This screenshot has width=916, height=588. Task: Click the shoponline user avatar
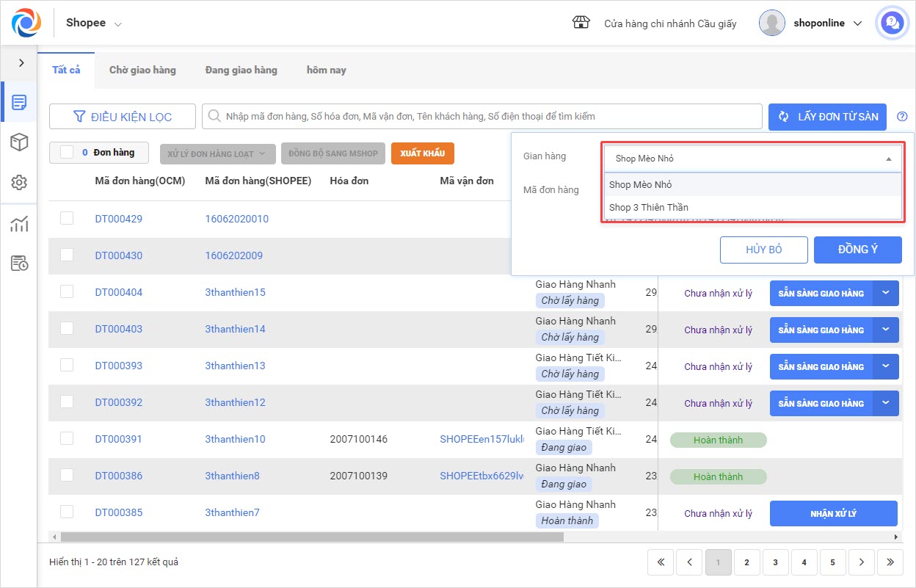coord(771,23)
